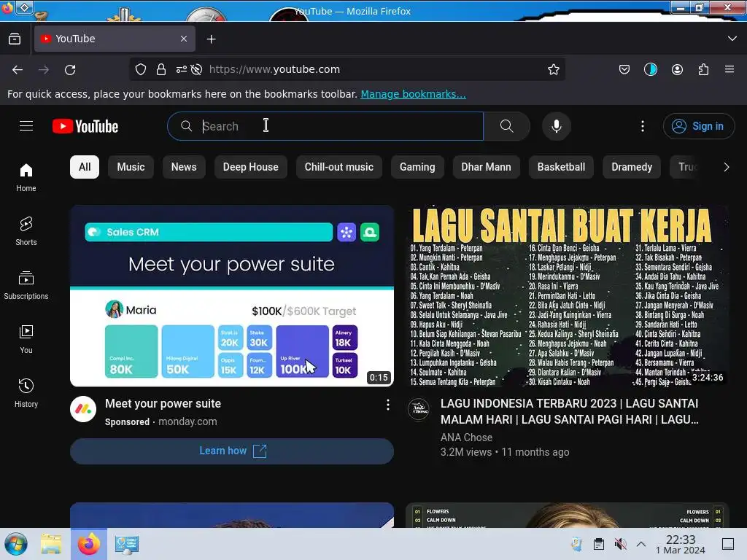Image resolution: width=747 pixels, height=560 pixels.
Task: Select the Deep House chip
Action: (251, 167)
